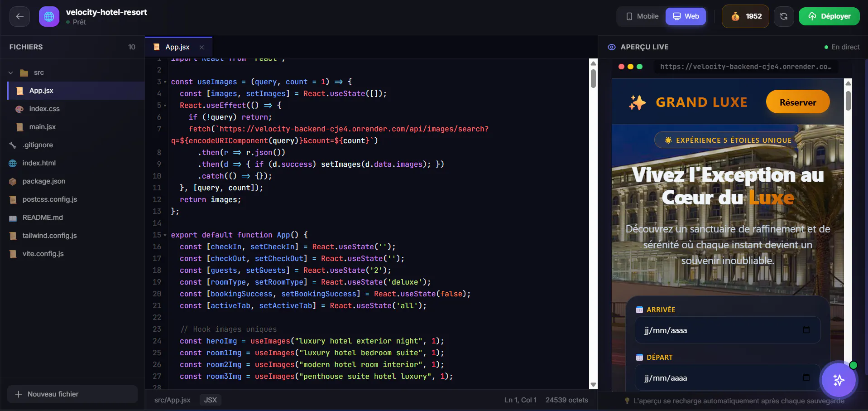Open Départ calendar picker icon
Viewport: 868px width, 411px height.
[x=806, y=377]
